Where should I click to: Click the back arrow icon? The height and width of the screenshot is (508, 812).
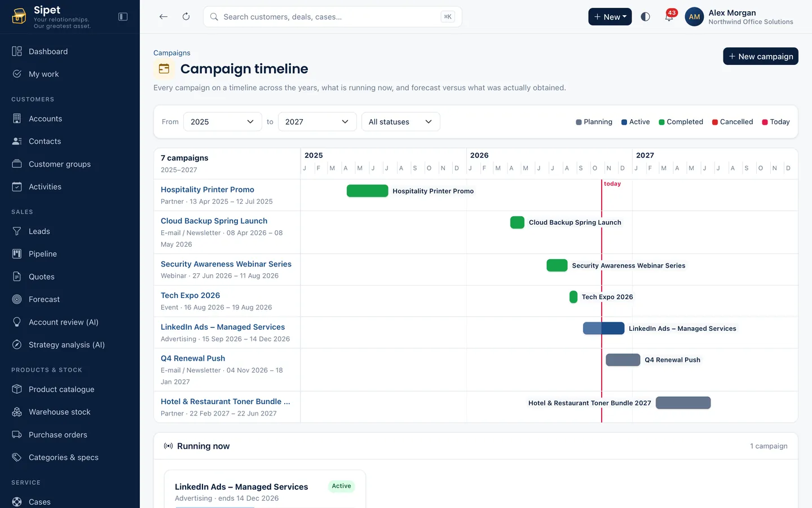click(x=164, y=17)
